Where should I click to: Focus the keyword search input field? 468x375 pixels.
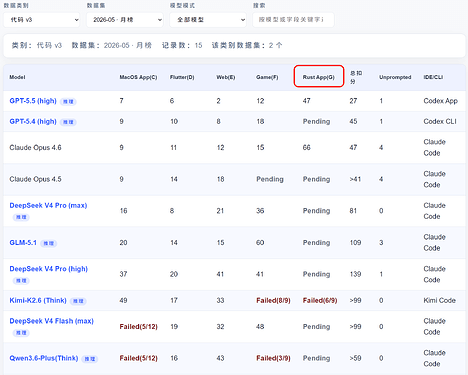click(293, 20)
